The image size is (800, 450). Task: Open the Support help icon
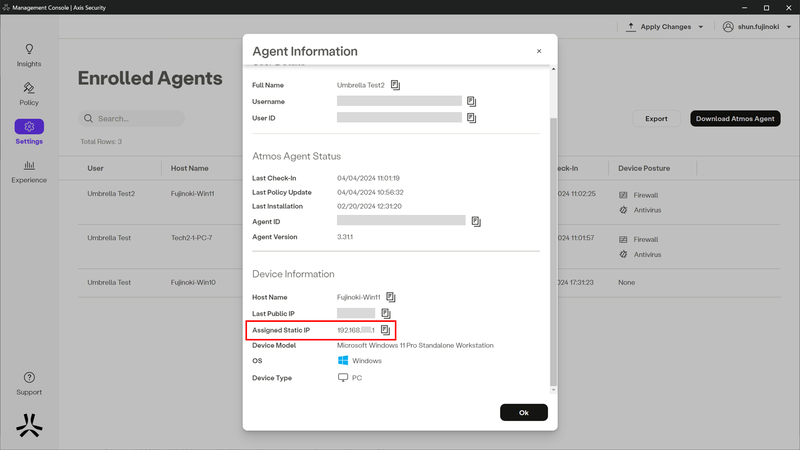pyautogui.click(x=29, y=378)
